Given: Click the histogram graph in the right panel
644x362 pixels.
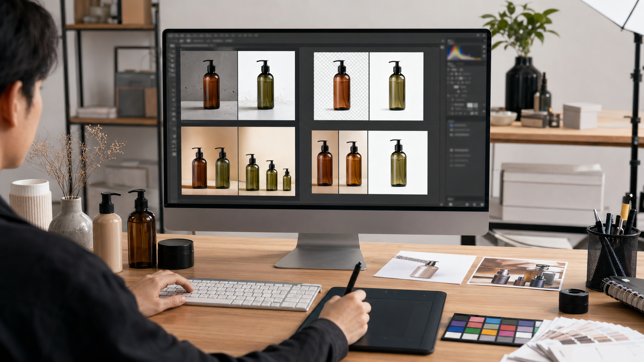Looking at the screenshot, I should (464, 53).
